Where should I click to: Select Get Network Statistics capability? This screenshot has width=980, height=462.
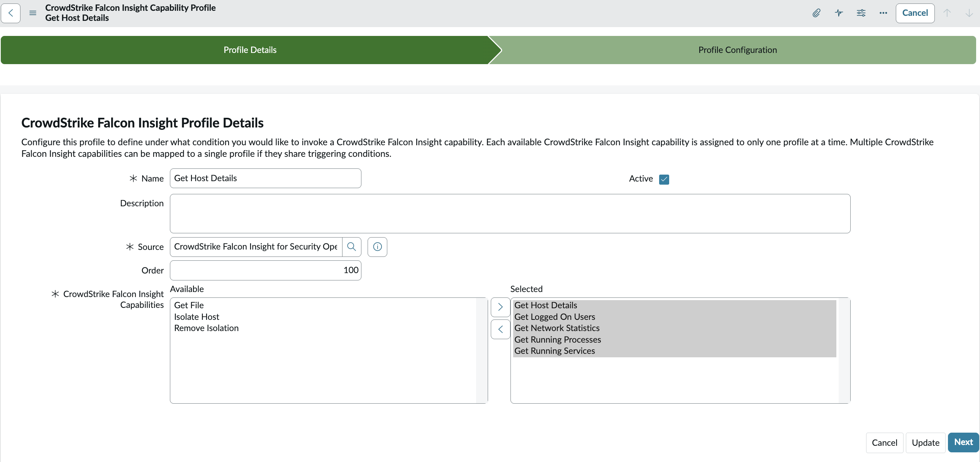[675, 328]
